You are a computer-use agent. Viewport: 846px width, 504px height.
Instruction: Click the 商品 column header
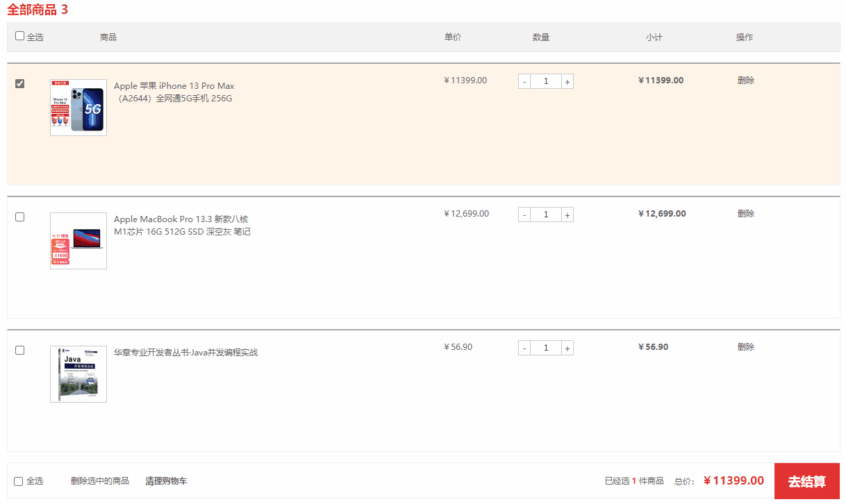(x=108, y=37)
